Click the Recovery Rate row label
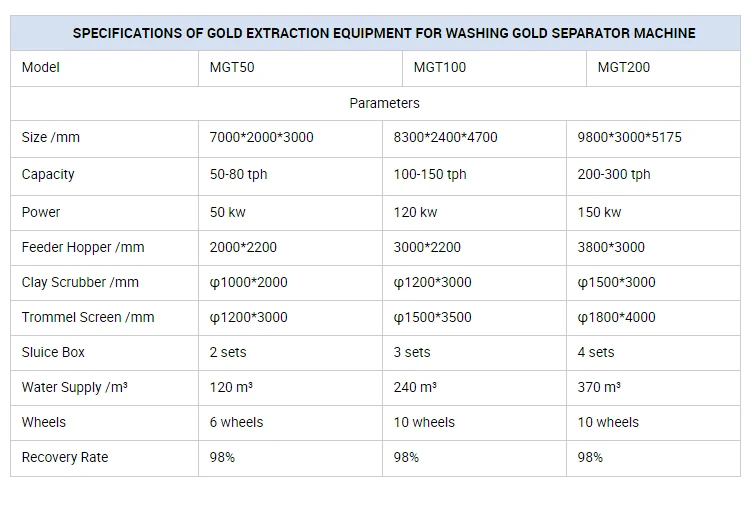Image resolution: width=750 pixels, height=521 pixels. point(65,457)
